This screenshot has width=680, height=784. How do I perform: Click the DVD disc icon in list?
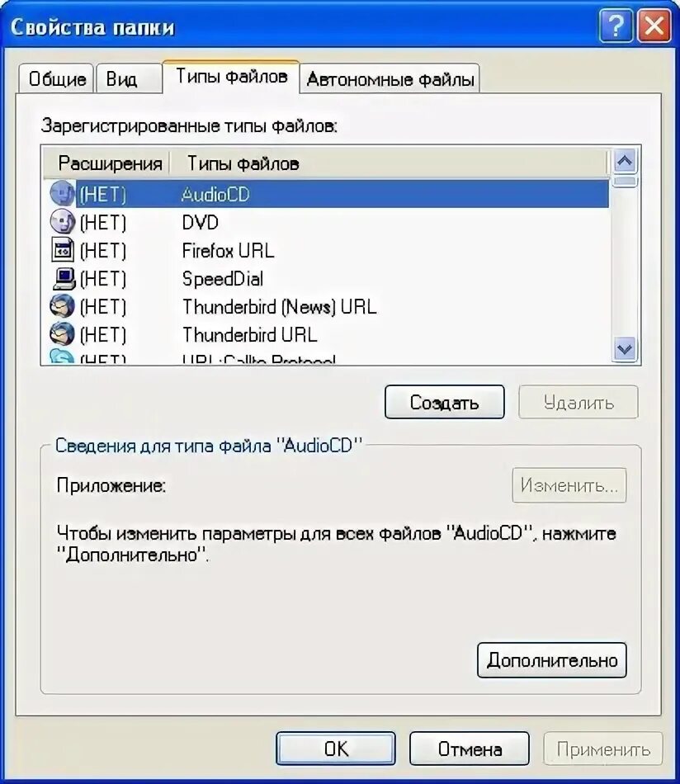tap(63, 221)
